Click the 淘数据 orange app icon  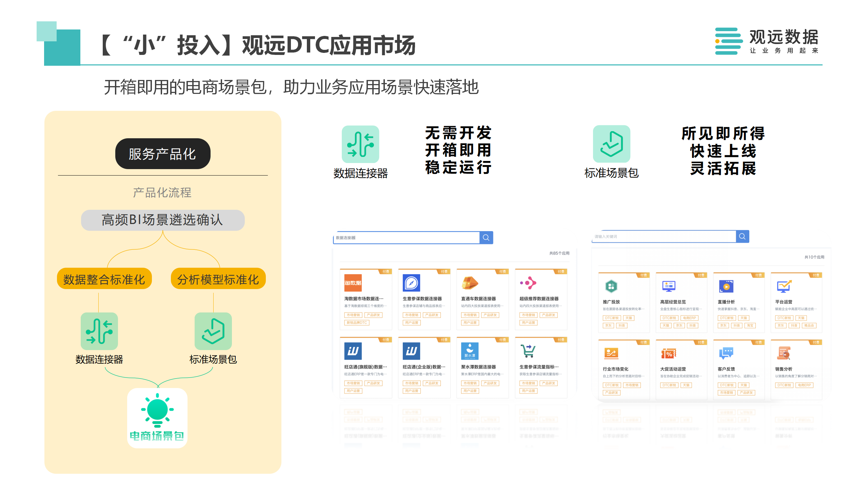pos(353,283)
